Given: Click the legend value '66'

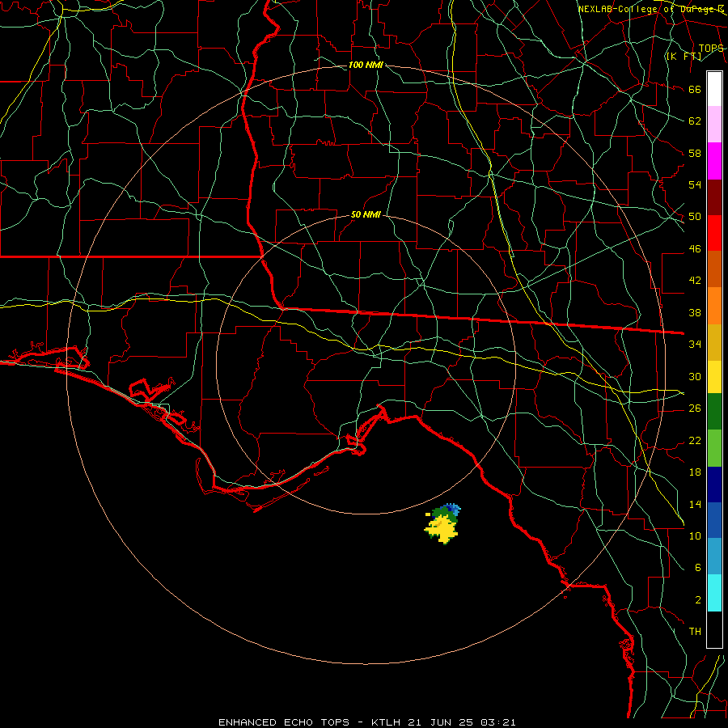Looking at the screenshot, I should click(x=695, y=89).
